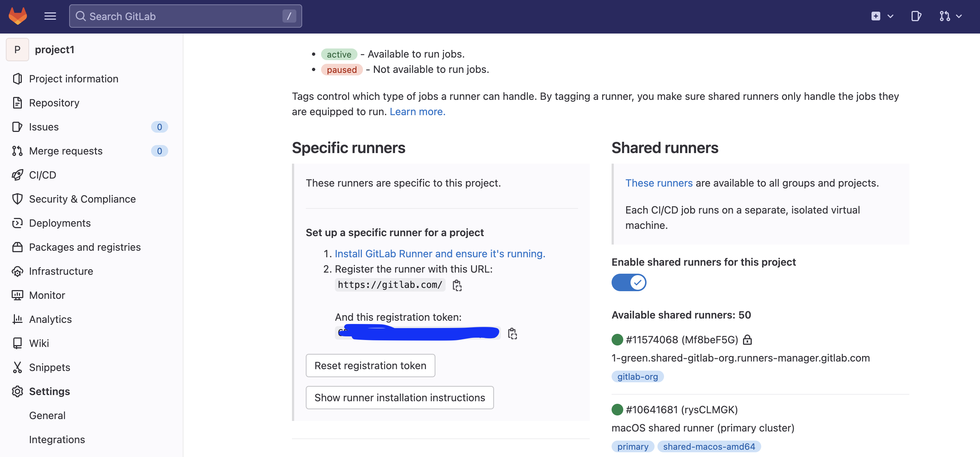Click the Infrastructure cloud gear icon
This screenshot has width=980, height=457.
[x=17, y=271]
